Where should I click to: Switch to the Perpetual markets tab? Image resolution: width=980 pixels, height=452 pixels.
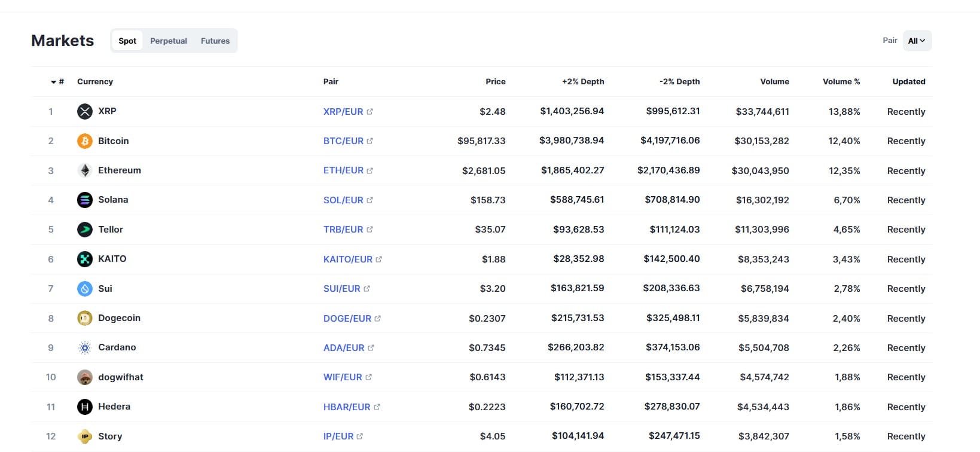point(169,41)
